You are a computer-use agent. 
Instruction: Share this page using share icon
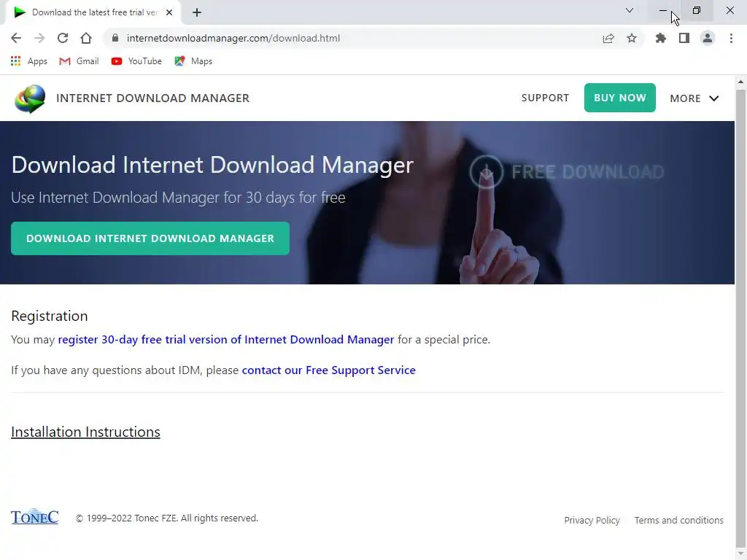[608, 38]
